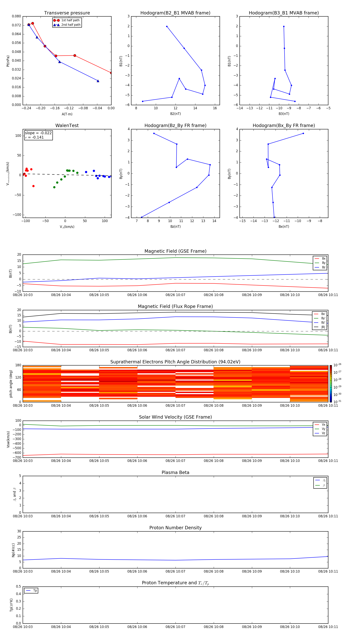Click the 'WalenTest' plot title

pos(67,125)
